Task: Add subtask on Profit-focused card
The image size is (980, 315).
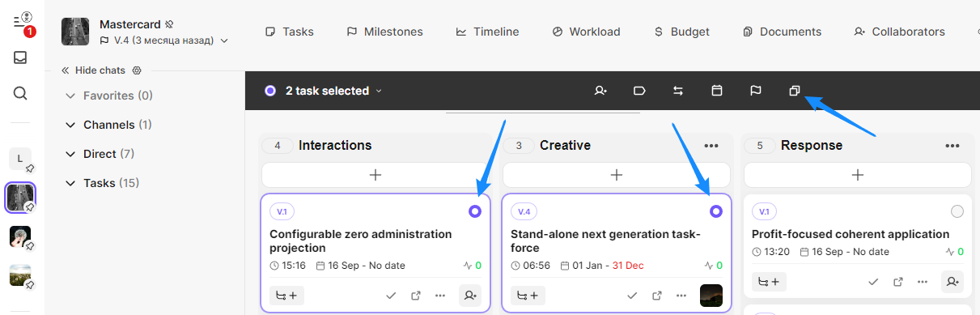Action: [769, 282]
